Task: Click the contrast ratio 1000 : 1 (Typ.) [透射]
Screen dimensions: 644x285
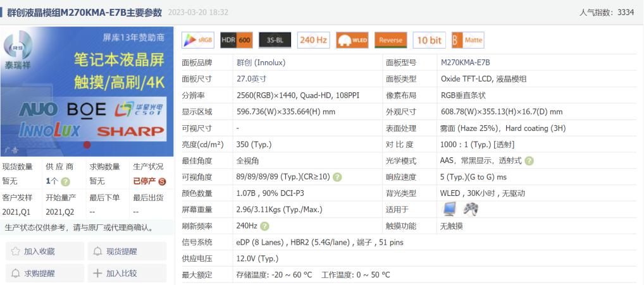Action: (x=477, y=144)
